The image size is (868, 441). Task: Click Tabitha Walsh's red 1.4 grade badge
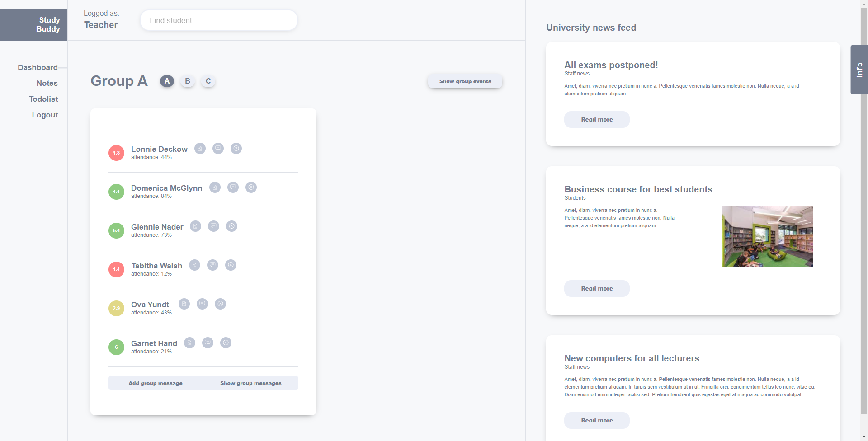pos(116,269)
